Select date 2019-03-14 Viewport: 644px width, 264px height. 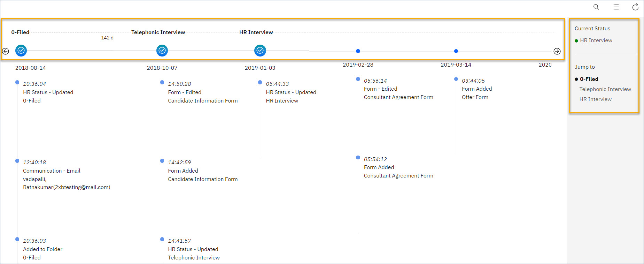(456, 65)
